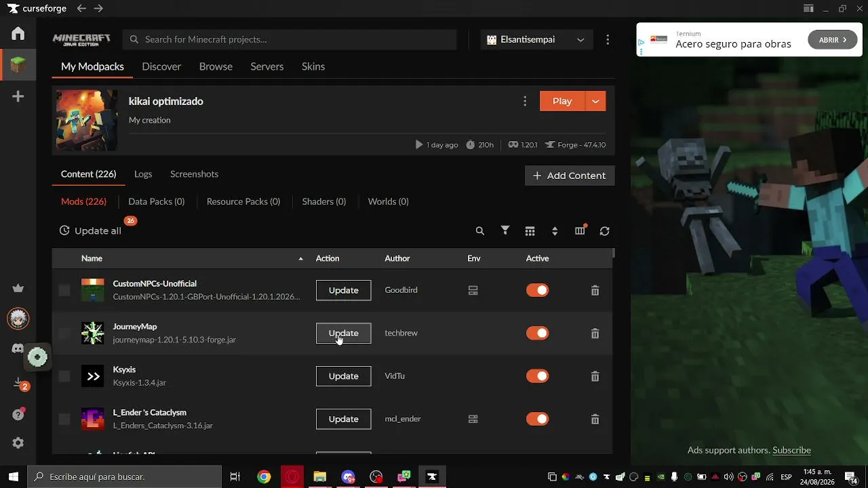Focus the Search for Minecraft projects field
This screenshot has width=868, height=488.
point(290,40)
